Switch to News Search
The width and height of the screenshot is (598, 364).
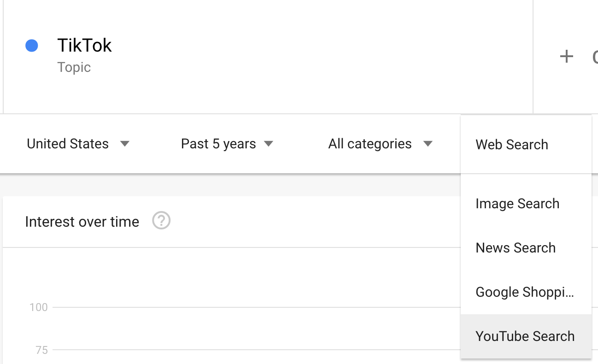click(515, 248)
